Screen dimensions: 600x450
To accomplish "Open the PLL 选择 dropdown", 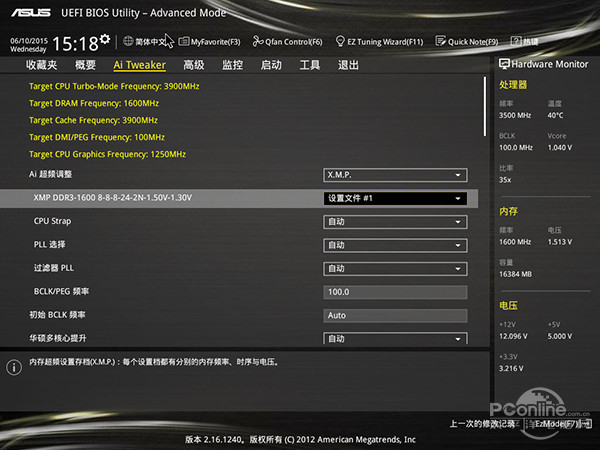I will tap(395, 245).
